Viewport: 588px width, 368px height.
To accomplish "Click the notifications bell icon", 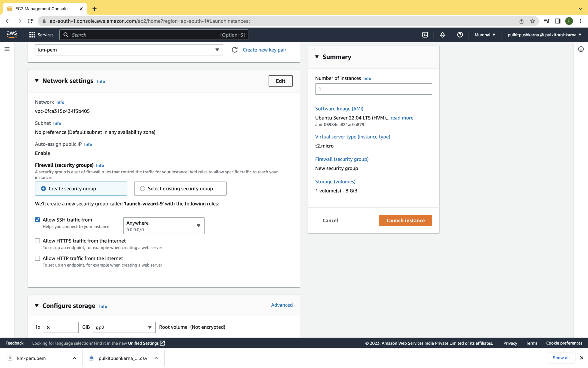I will point(442,35).
